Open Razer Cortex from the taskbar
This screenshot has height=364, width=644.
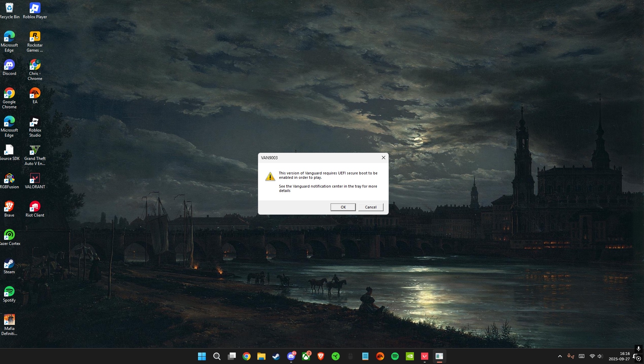click(x=336, y=356)
